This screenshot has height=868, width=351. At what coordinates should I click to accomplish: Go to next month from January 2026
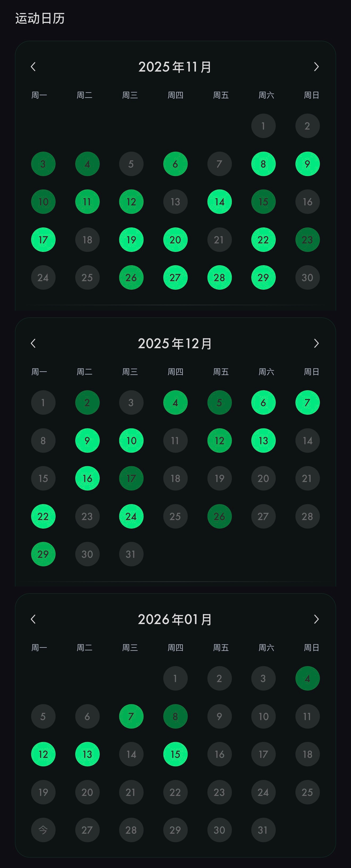point(316,619)
